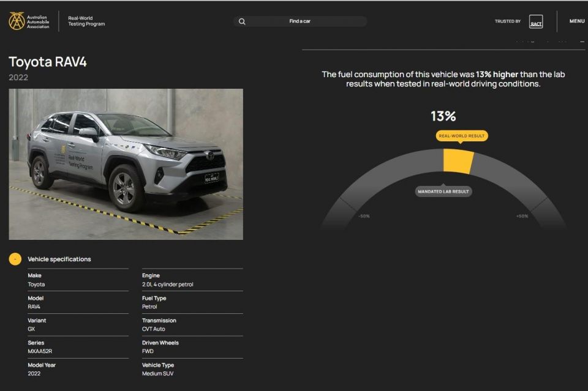Click the Make value Toyota
Image resolution: width=588 pixels, height=391 pixels.
[x=36, y=285]
